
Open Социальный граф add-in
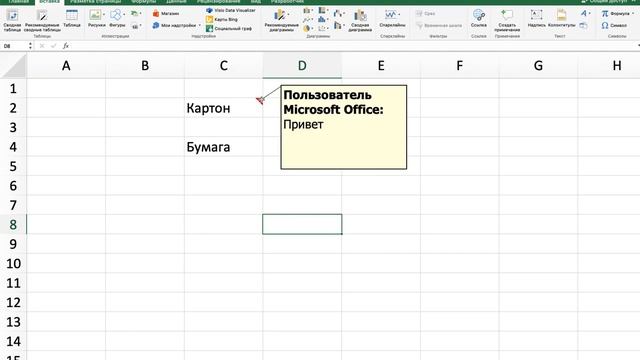pos(229,29)
